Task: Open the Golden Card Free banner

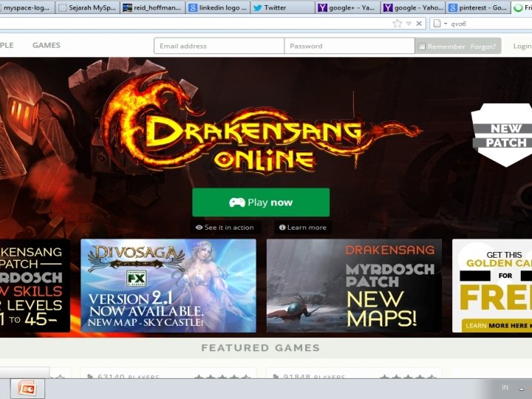Action: [492, 286]
